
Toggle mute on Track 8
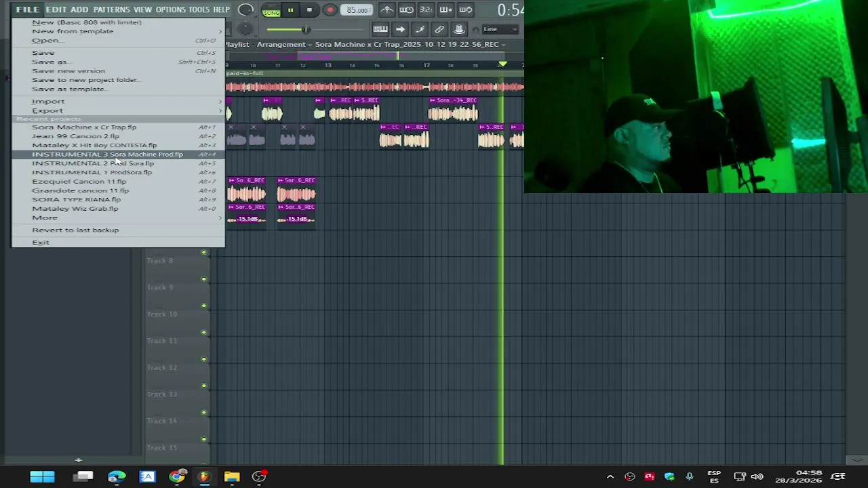point(203,252)
